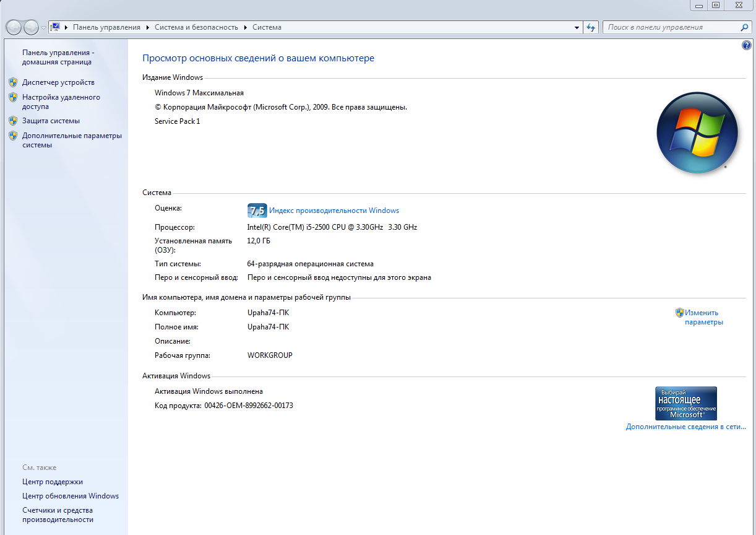Click '64-разрядная операционная система' text
This screenshot has height=535, width=756.
point(311,264)
